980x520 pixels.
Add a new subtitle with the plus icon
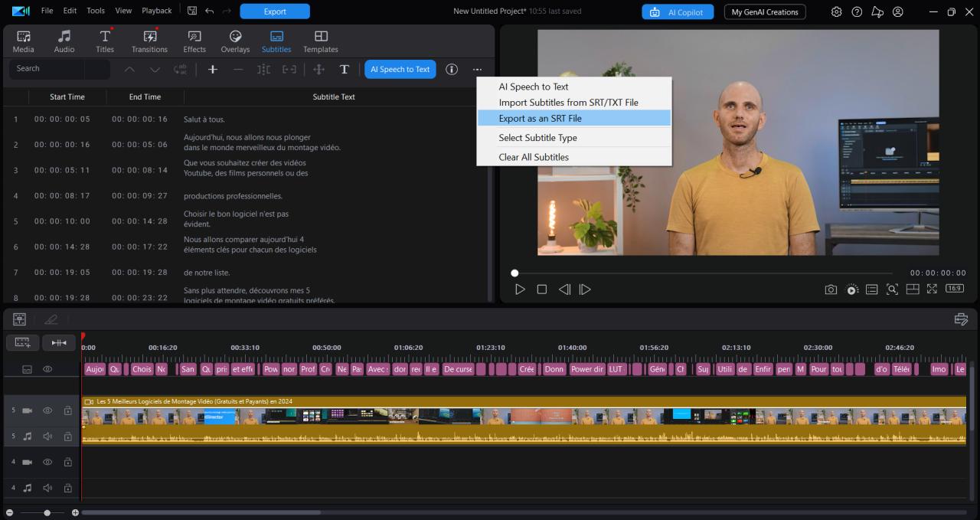point(212,69)
